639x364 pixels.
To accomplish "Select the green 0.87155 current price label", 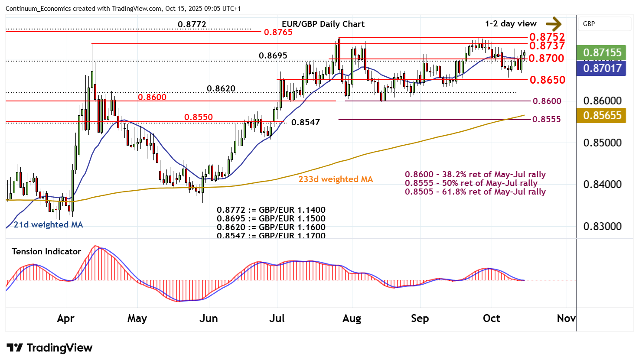I will (602, 53).
